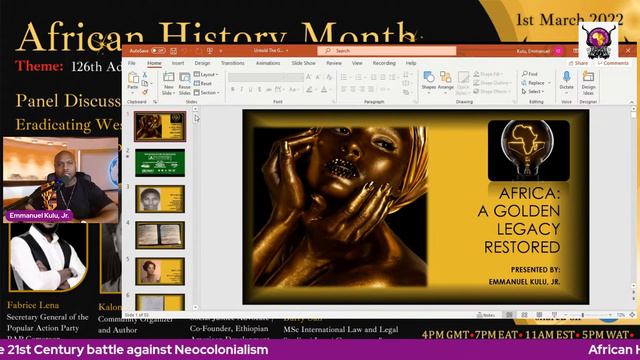
Task: Click the Bullets list icon
Action: 344,77
